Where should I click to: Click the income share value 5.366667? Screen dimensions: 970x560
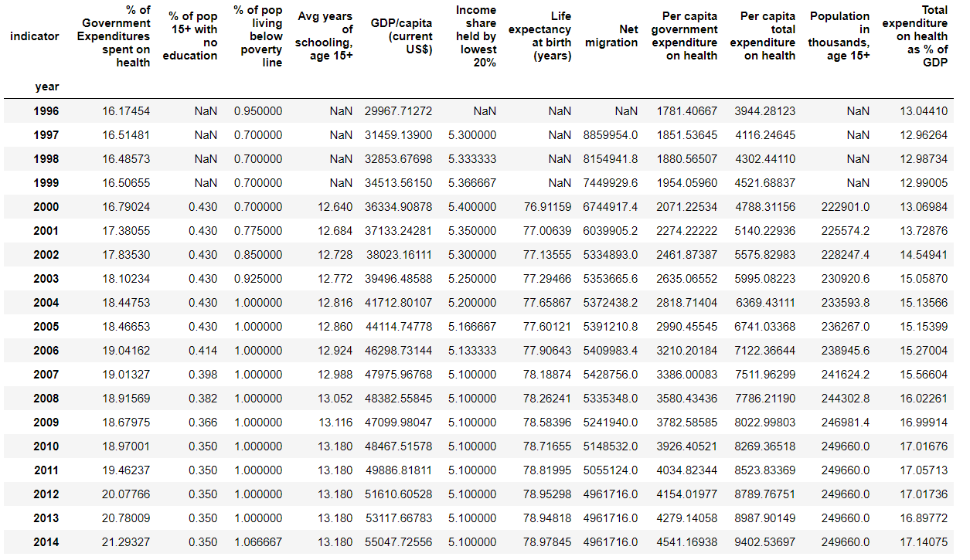(x=472, y=183)
